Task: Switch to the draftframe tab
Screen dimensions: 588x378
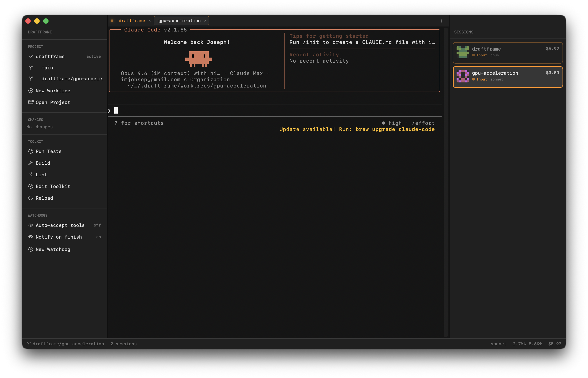Action: click(x=132, y=21)
